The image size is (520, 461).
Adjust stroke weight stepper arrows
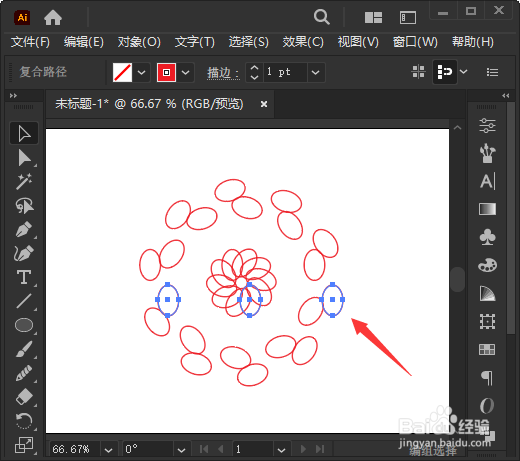click(x=254, y=72)
